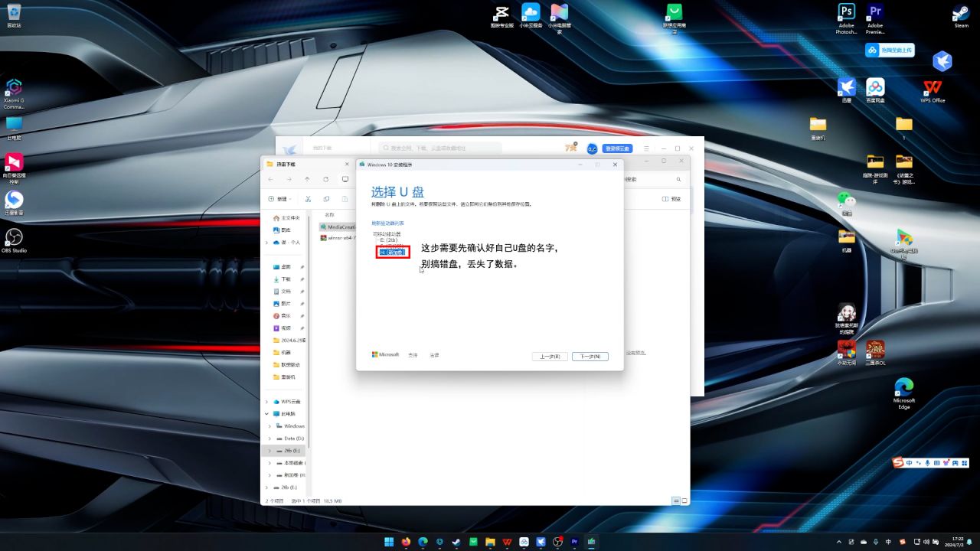Click the blue login button in Xunlei window

tap(618, 148)
